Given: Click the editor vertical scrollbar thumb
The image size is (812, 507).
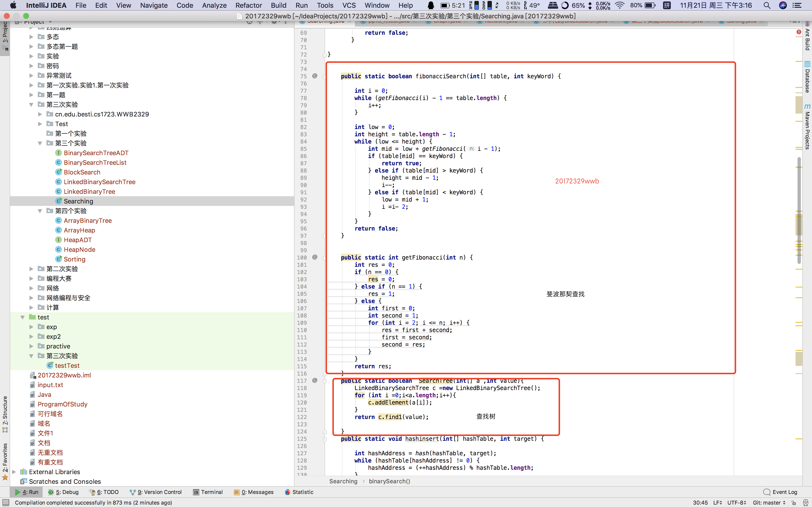Looking at the screenshot, I should point(799,210).
